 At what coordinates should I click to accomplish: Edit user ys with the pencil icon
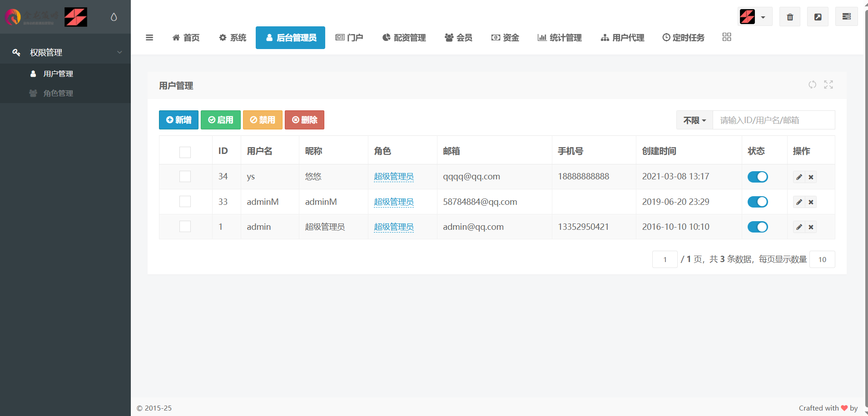click(799, 177)
